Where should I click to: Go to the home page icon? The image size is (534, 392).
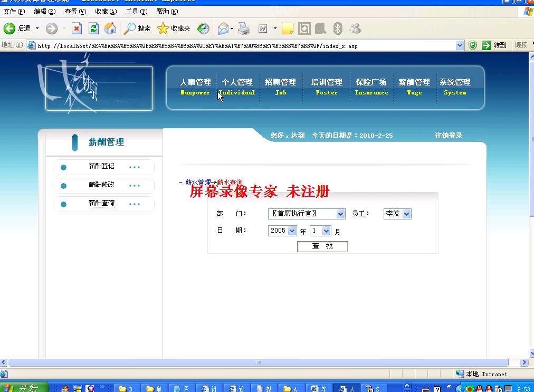coord(110,28)
